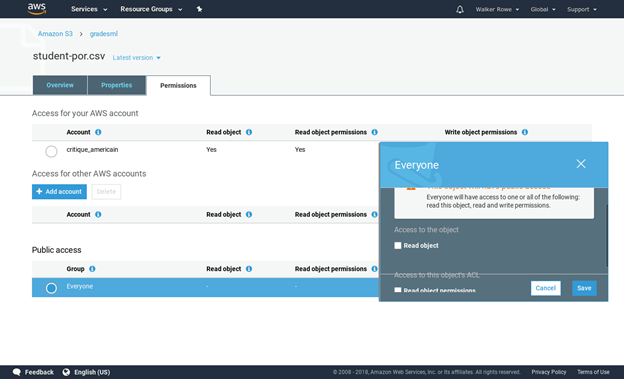Open the Support dropdown

pyautogui.click(x=582, y=9)
